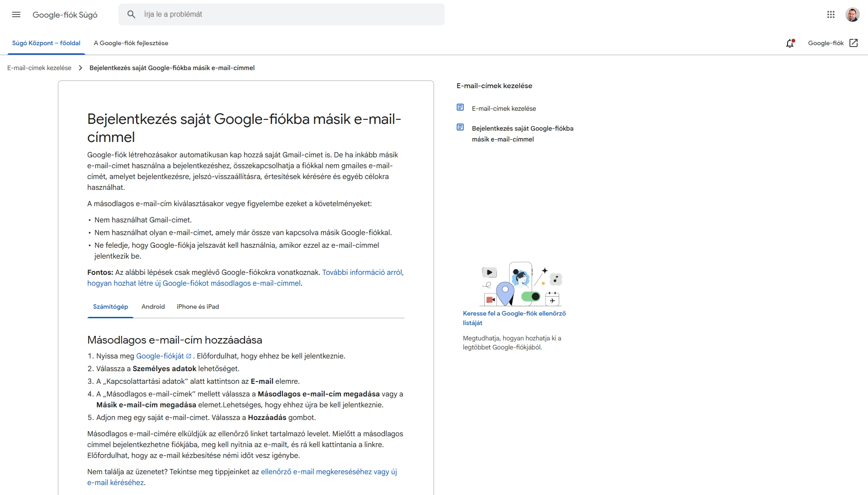Click the search magnifier icon

coord(131,14)
